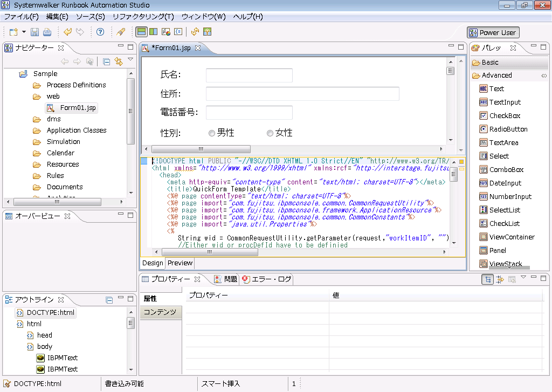The width and height of the screenshot is (552, 392).
Task: Click the 住所 text input field
Action: 303,94
